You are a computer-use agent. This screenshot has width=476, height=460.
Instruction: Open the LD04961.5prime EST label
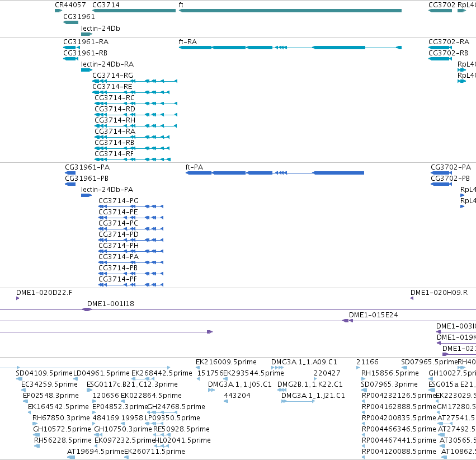tap(101, 373)
